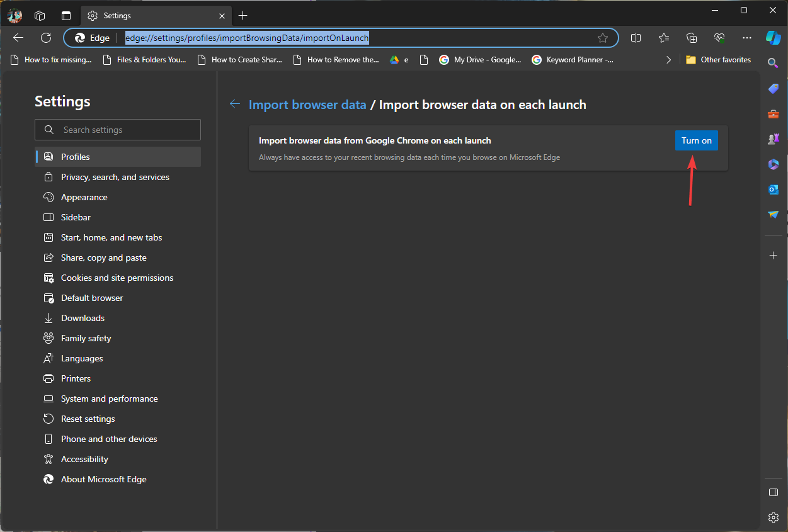Expand the favorites bar overflow chevron
This screenshot has height=532, width=788.
point(668,60)
